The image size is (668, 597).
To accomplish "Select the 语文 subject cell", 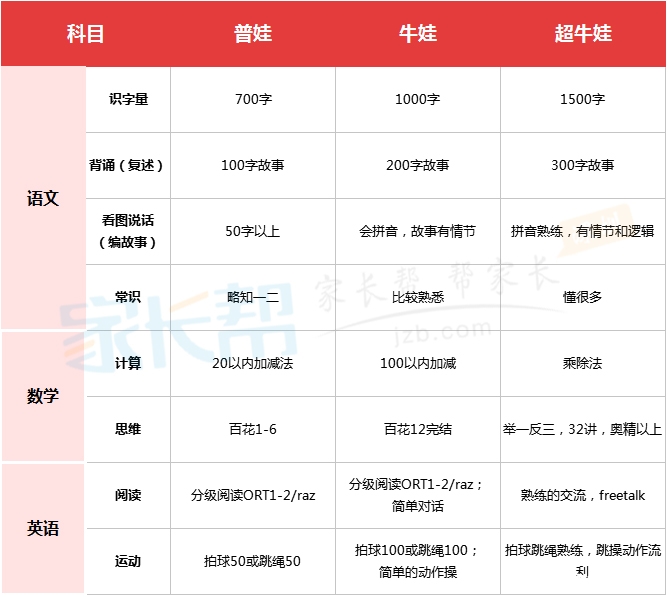I will [43, 198].
